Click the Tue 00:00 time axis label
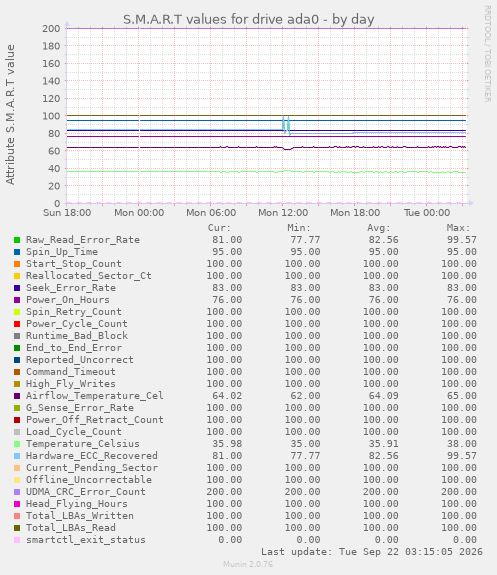 click(x=427, y=213)
